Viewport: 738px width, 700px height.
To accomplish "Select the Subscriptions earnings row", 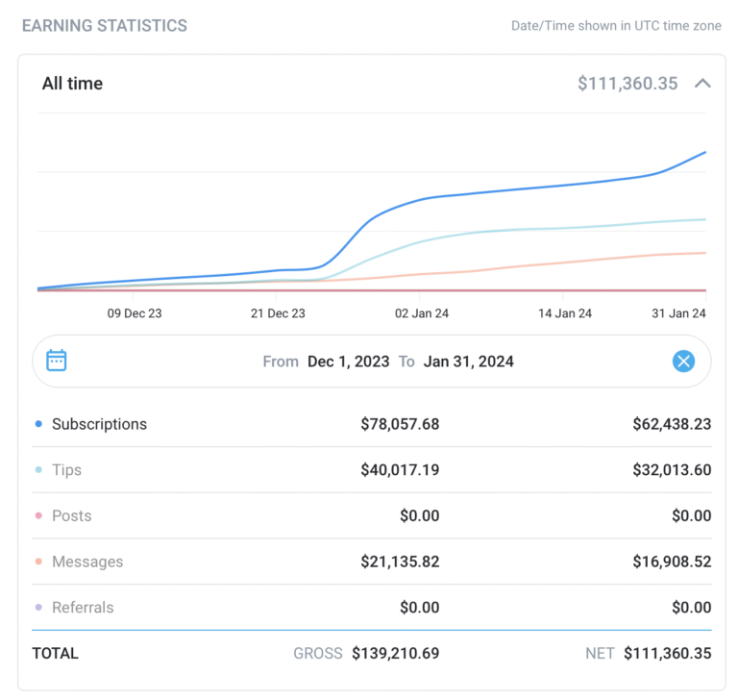I will [x=99, y=424].
